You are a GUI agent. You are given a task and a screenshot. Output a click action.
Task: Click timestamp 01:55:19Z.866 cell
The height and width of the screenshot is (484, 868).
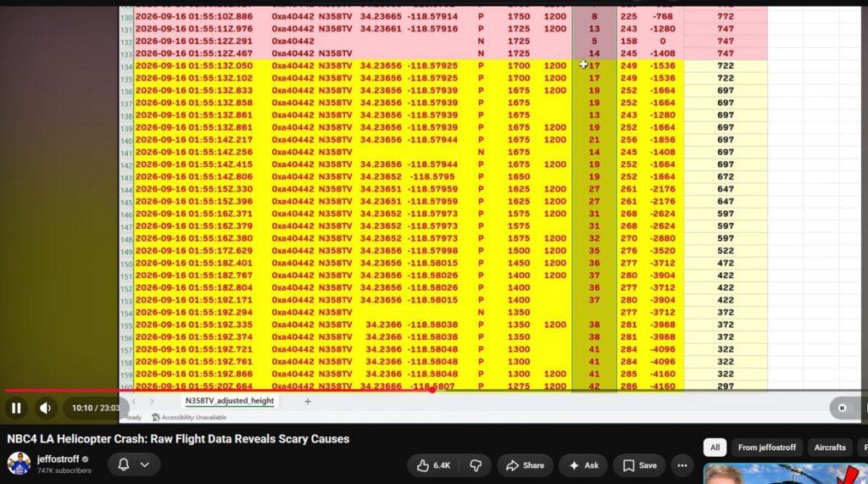[194, 374]
